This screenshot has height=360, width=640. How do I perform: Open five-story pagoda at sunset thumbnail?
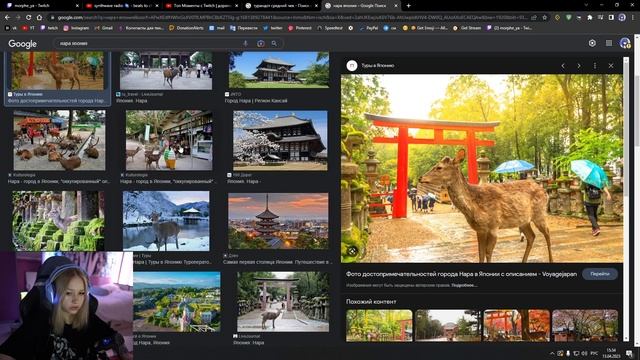(x=278, y=221)
